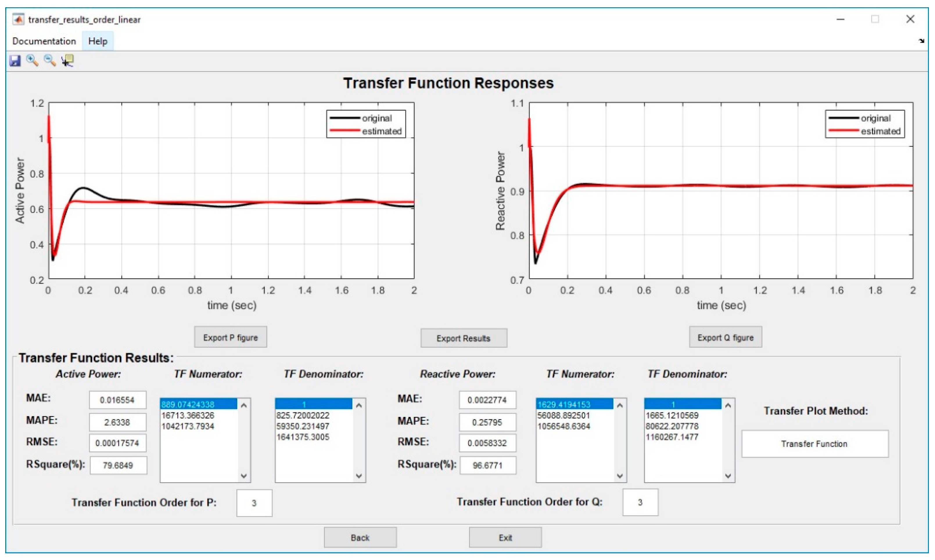The height and width of the screenshot is (560, 935).
Task: Open the Documentation menu
Action: (x=44, y=41)
